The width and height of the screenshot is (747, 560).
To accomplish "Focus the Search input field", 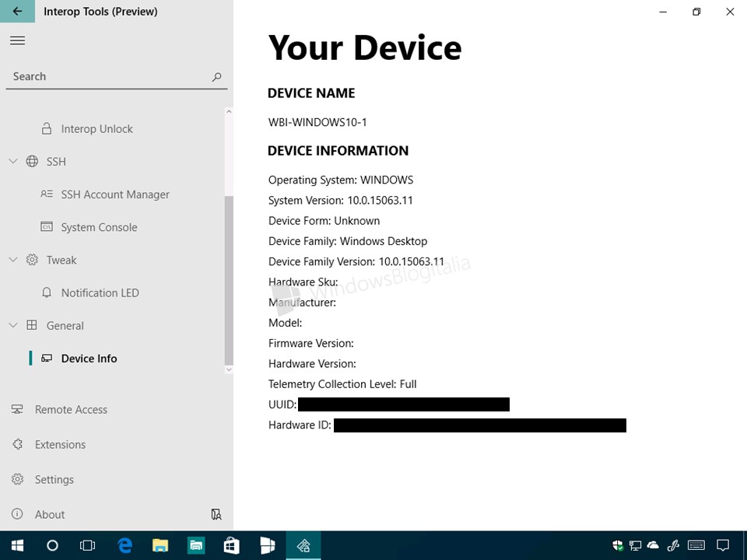I will pyautogui.click(x=116, y=77).
